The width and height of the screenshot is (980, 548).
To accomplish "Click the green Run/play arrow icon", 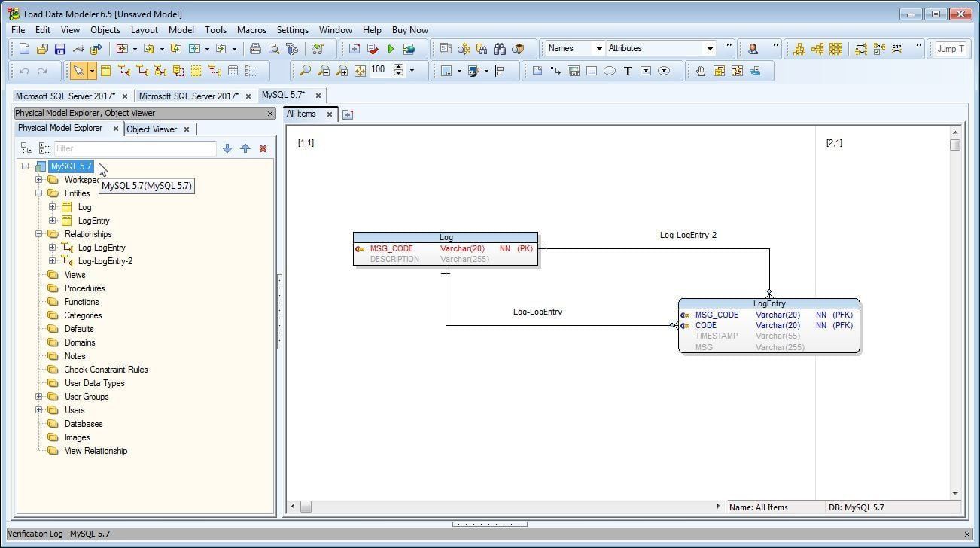I will (391, 49).
